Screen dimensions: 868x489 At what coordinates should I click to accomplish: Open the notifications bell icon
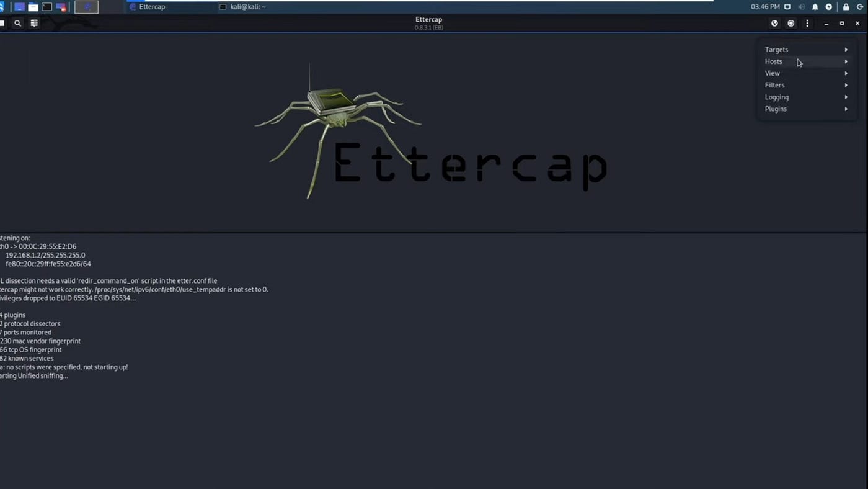pyautogui.click(x=815, y=7)
